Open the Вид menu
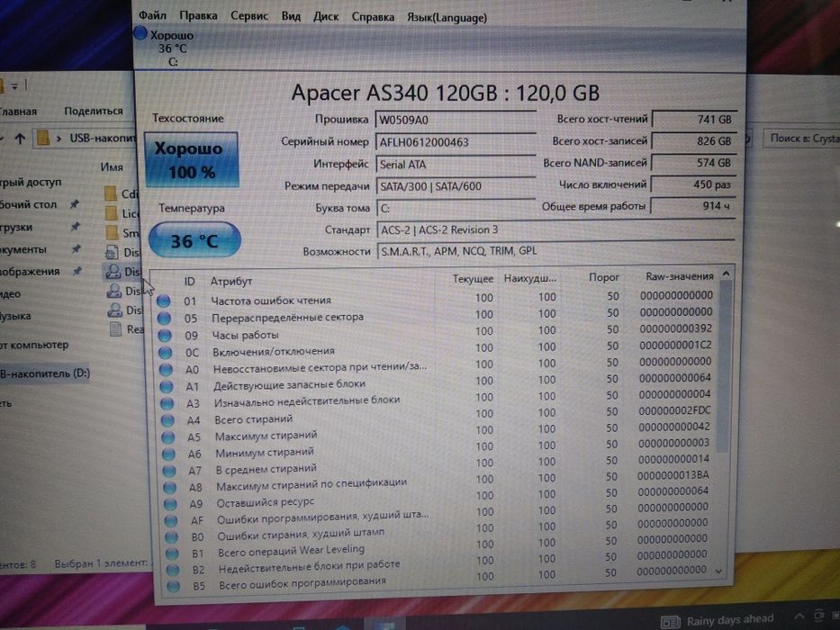This screenshot has width=840, height=630. [291, 16]
